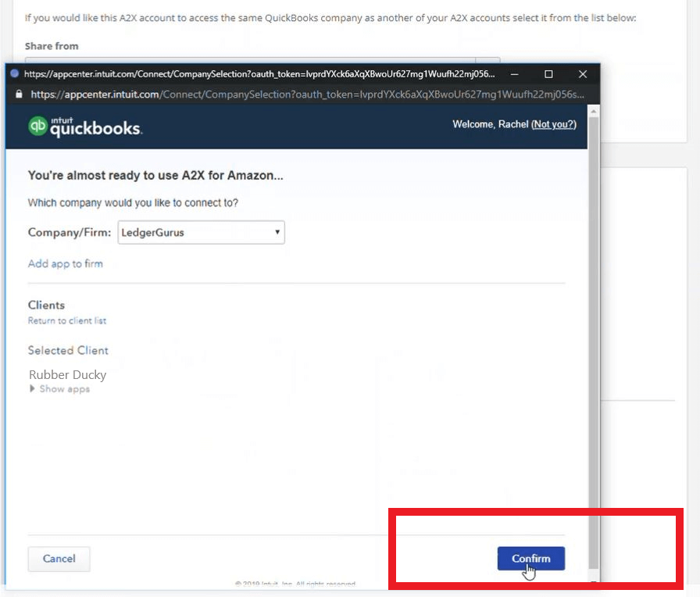Select the Rubber Ducky client text

click(x=67, y=374)
